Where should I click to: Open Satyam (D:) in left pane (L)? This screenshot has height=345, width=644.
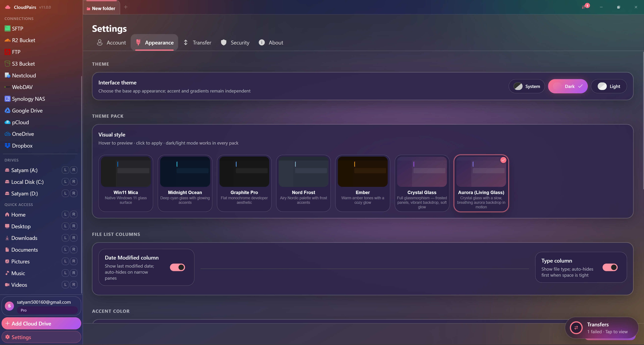(65, 193)
